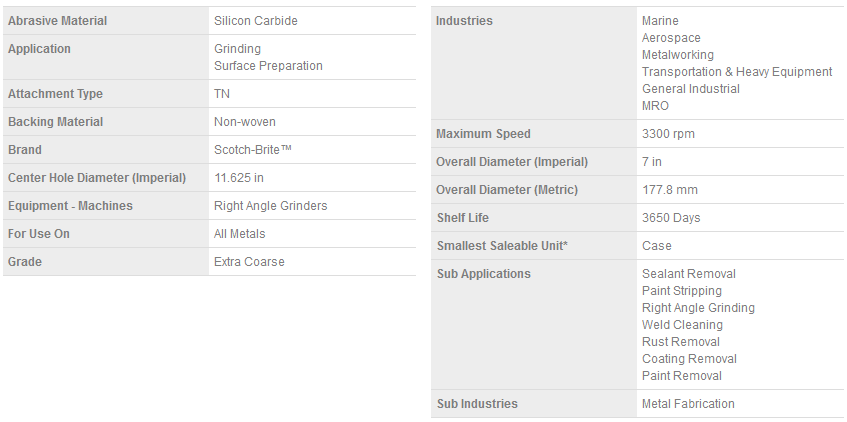Click Paint Stripping sub application

(x=682, y=291)
